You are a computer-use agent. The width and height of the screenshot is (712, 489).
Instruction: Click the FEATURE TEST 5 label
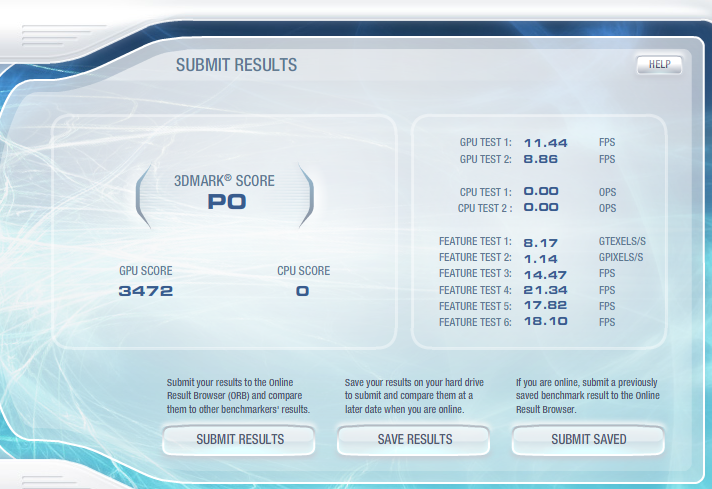(475, 306)
